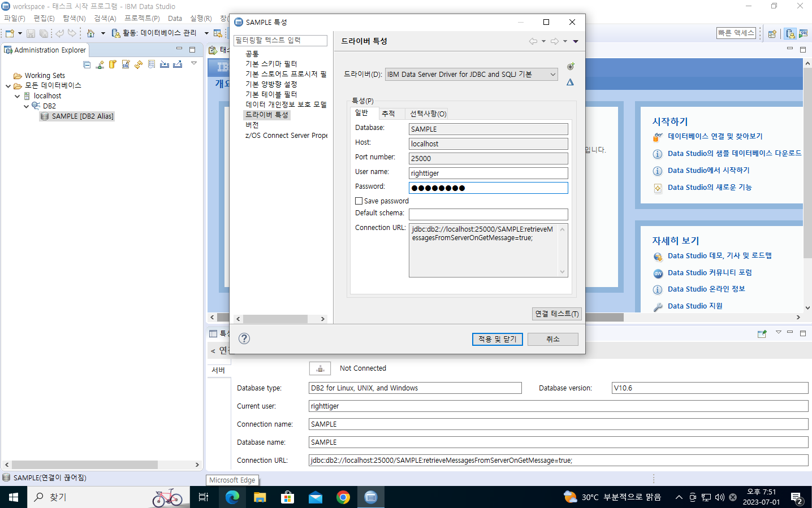
Task: Click the 적용 및 닫기 button
Action: [x=498, y=339]
